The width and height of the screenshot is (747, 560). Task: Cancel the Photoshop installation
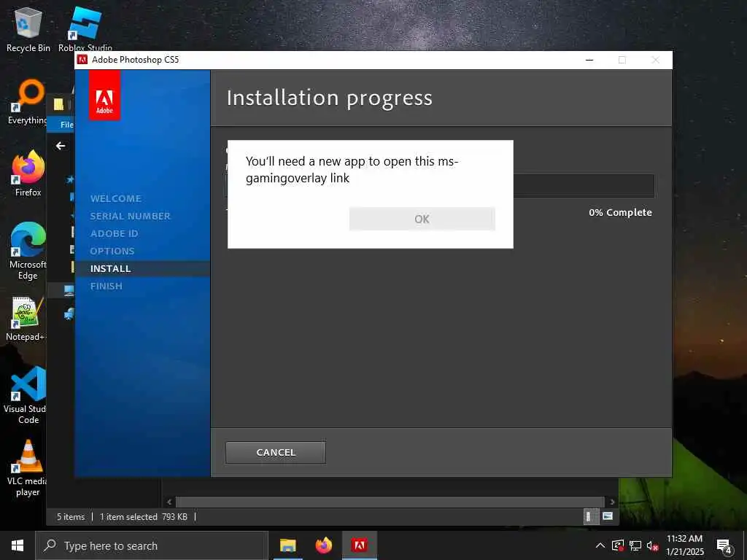coord(276,452)
